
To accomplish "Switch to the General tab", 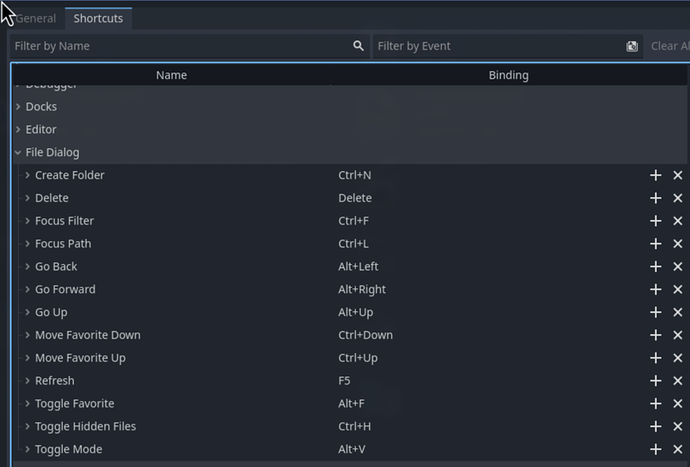I will (36, 18).
